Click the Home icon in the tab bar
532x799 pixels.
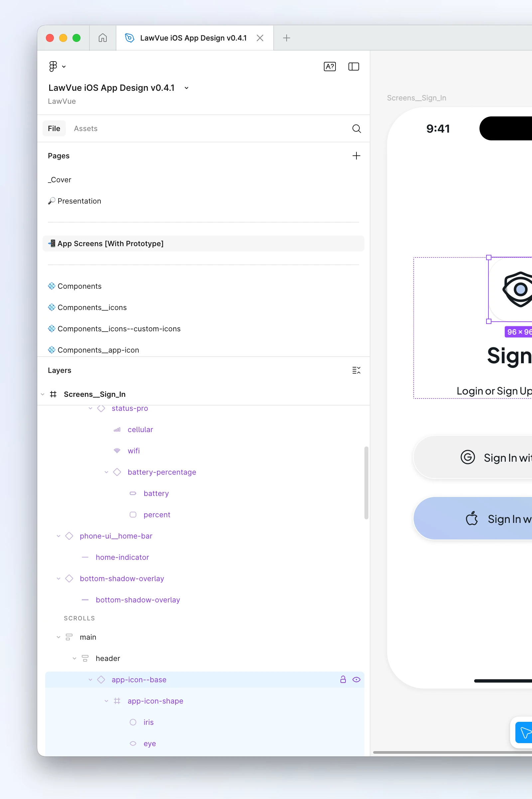pyautogui.click(x=102, y=38)
